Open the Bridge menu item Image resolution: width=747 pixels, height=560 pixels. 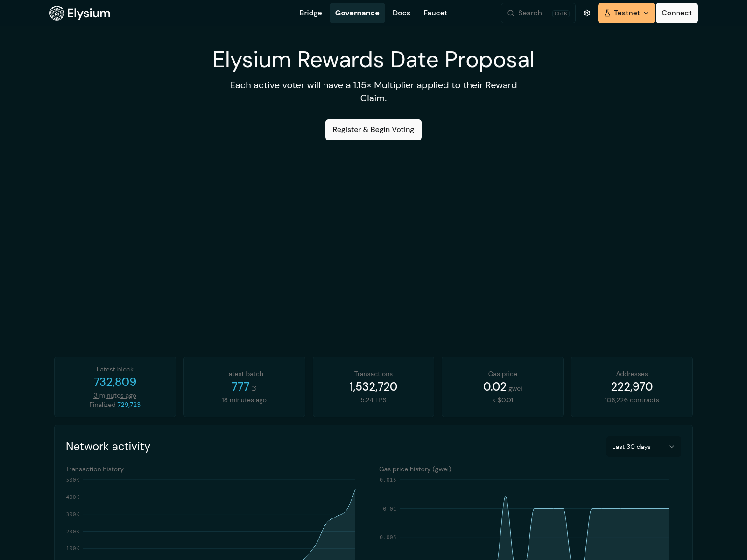(310, 13)
